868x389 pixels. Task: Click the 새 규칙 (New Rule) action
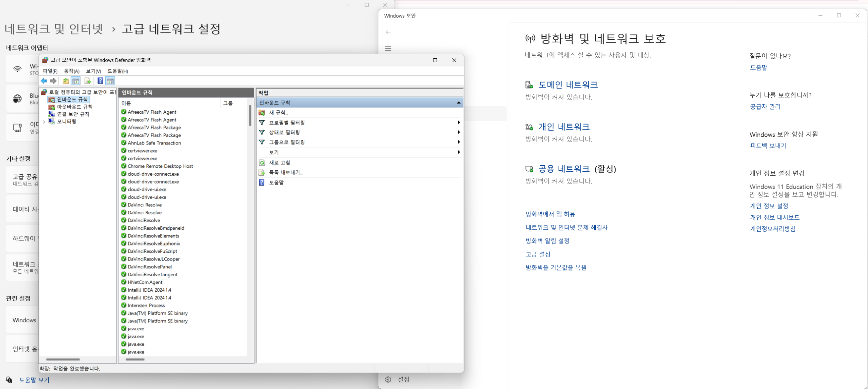tap(278, 113)
